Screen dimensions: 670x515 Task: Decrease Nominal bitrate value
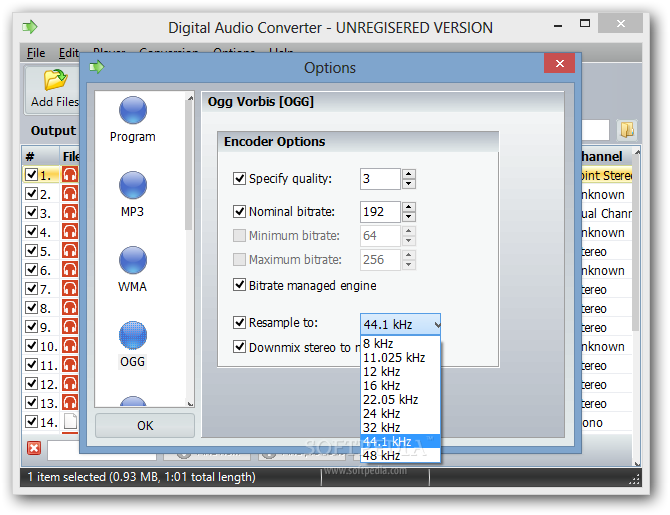click(409, 216)
